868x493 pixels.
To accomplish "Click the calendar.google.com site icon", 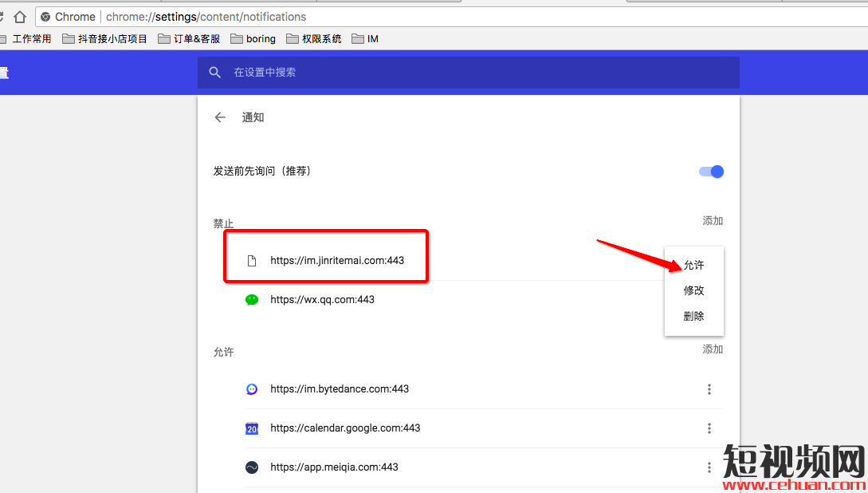I will pyautogui.click(x=252, y=428).
